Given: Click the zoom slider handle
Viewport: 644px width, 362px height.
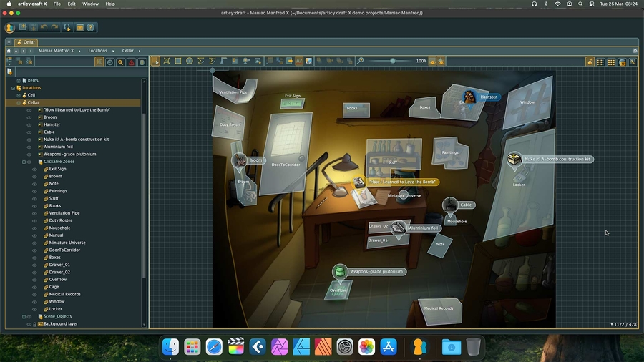Looking at the screenshot, I should click(392, 62).
